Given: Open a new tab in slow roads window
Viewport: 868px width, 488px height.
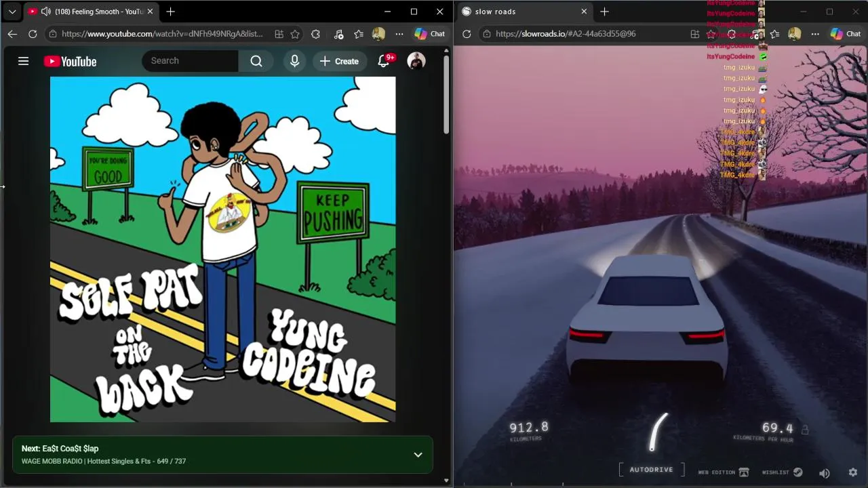Looking at the screenshot, I should tap(604, 12).
